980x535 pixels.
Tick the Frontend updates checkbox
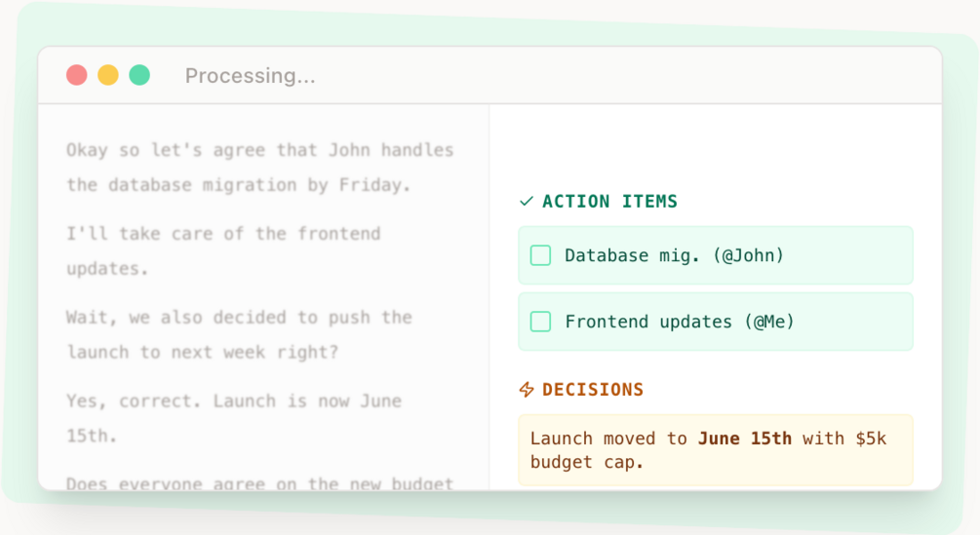(x=540, y=322)
